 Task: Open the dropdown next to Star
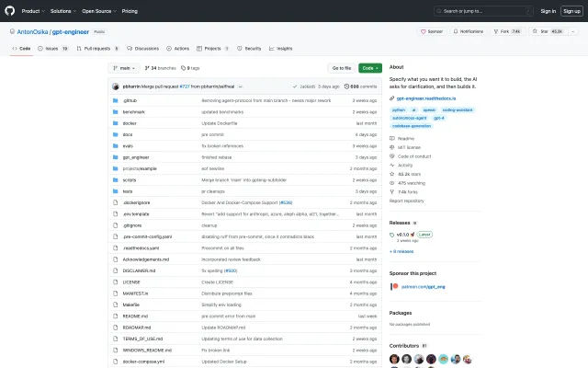tap(572, 31)
